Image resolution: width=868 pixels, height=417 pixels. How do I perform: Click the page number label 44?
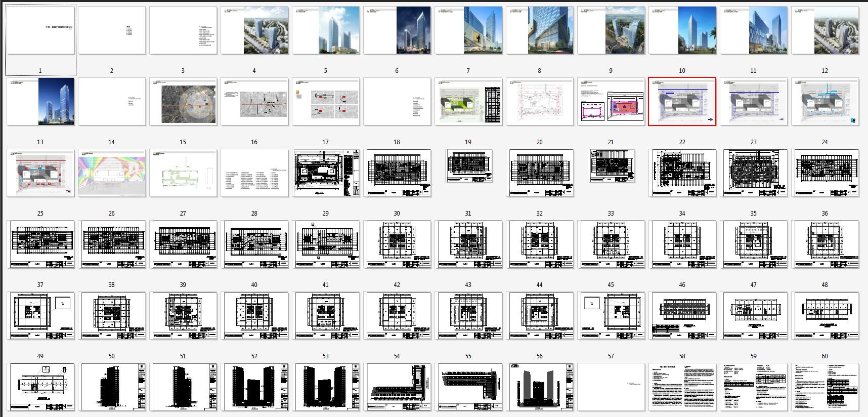540,285
